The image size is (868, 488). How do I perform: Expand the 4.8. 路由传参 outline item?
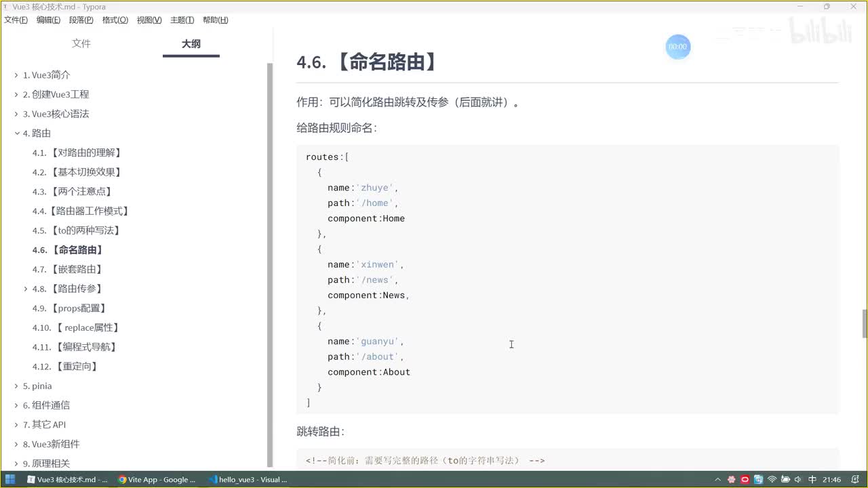pos(26,289)
